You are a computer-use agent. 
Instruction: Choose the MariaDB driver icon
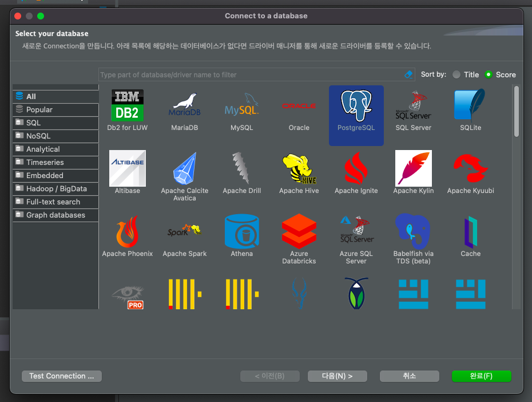click(185, 105)
